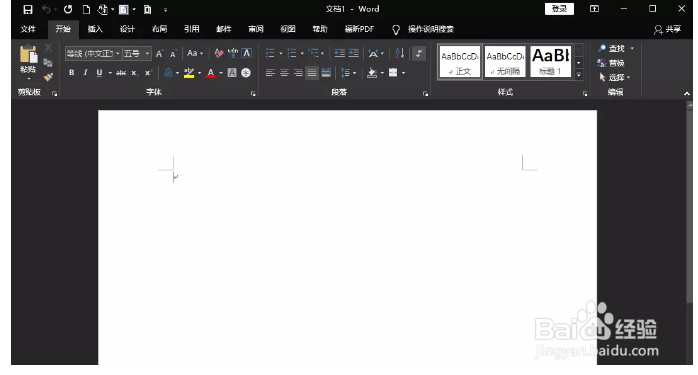The image size is (698, 375).
Task: Switch to the 福昕PDF tab
Action: point(359,29)
